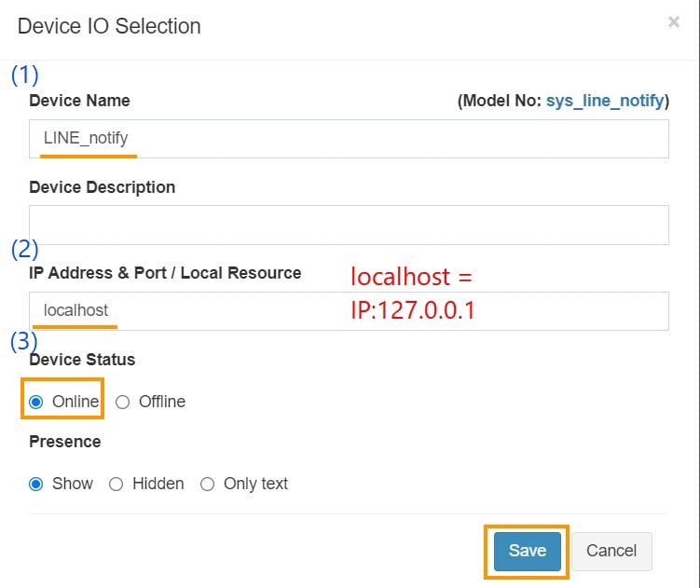Save the device settings
The width and height of the screenshot is (700, 588).
[527, 551]
